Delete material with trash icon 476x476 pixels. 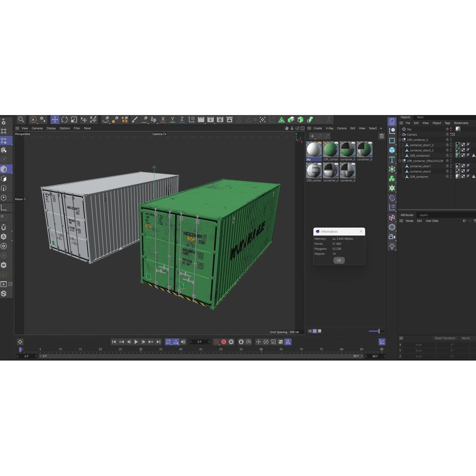[382, 136]
